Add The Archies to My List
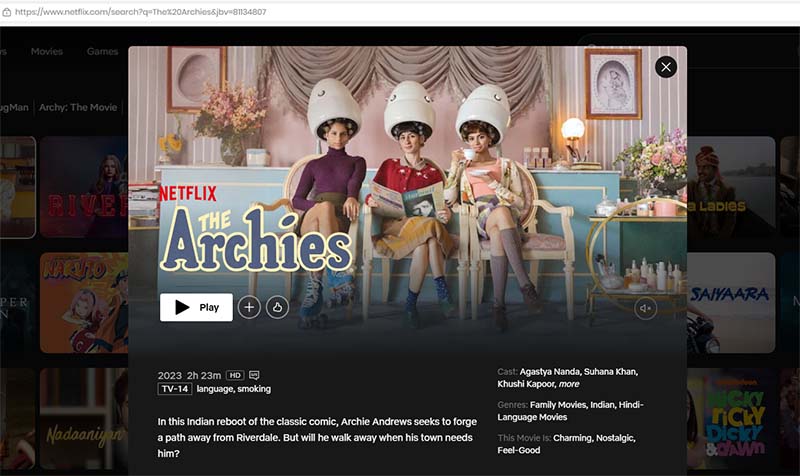800x476 pixels. coord(249,307)
